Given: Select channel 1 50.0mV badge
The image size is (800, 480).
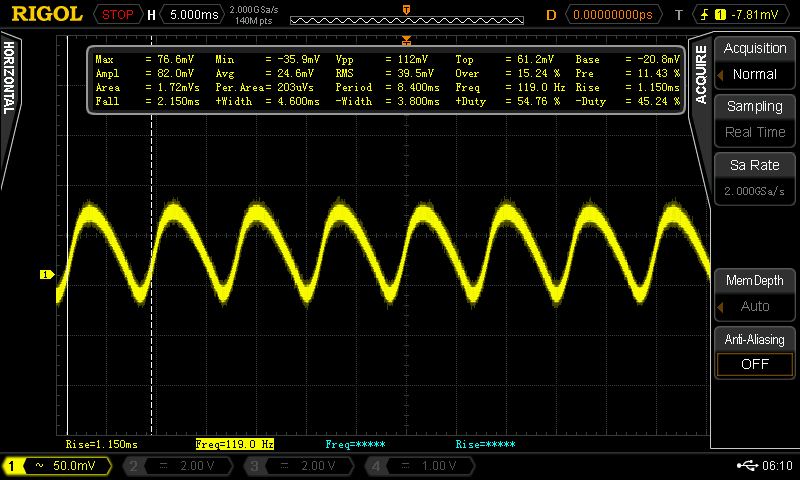Looking at the screenshot, I should 57,466.
